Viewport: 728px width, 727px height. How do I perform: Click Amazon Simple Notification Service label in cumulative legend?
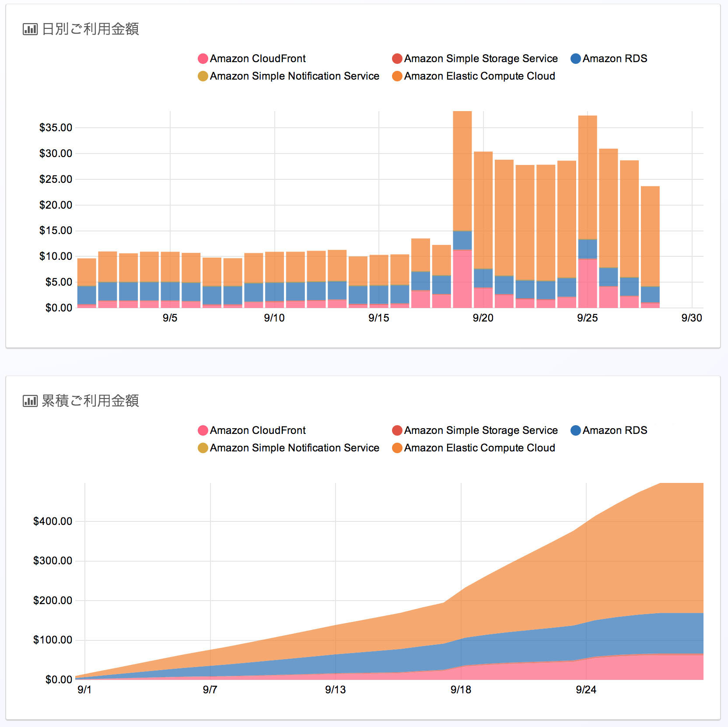point(294,448)
